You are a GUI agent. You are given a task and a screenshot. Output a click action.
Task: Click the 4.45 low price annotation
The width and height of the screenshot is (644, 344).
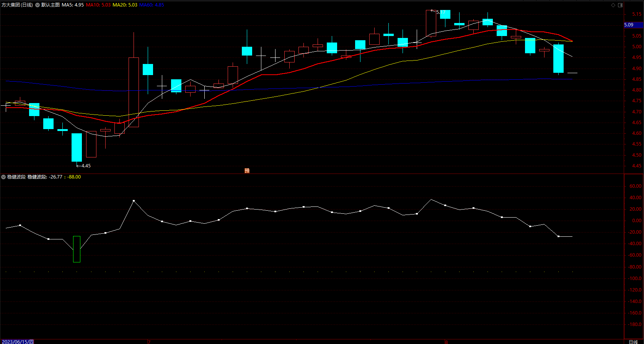pos(86,166)
